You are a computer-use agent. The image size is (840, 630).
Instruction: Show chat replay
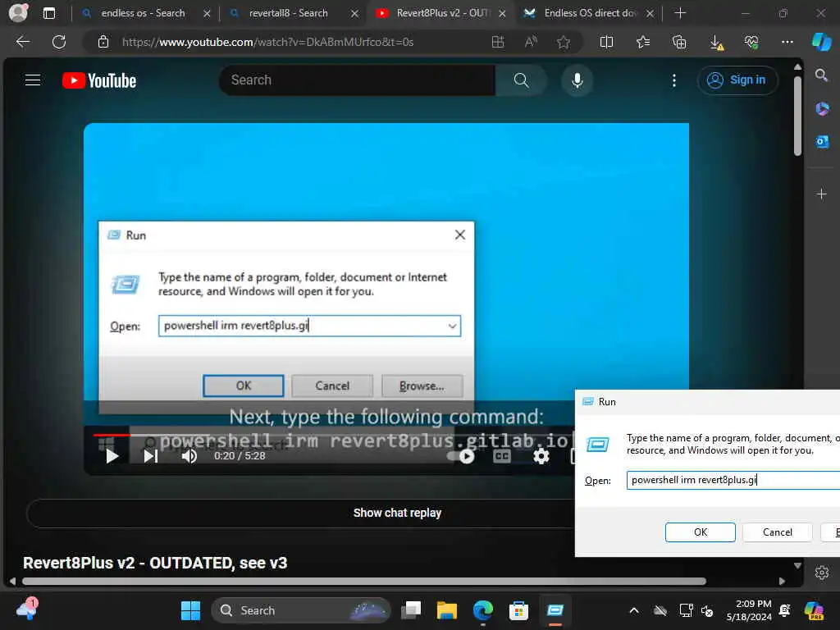(397, 513)
